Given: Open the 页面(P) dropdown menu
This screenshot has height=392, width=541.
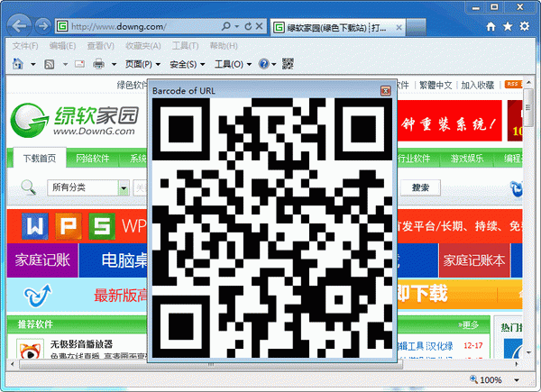Looking at the screenshot, I should click(x=142, y=64).
